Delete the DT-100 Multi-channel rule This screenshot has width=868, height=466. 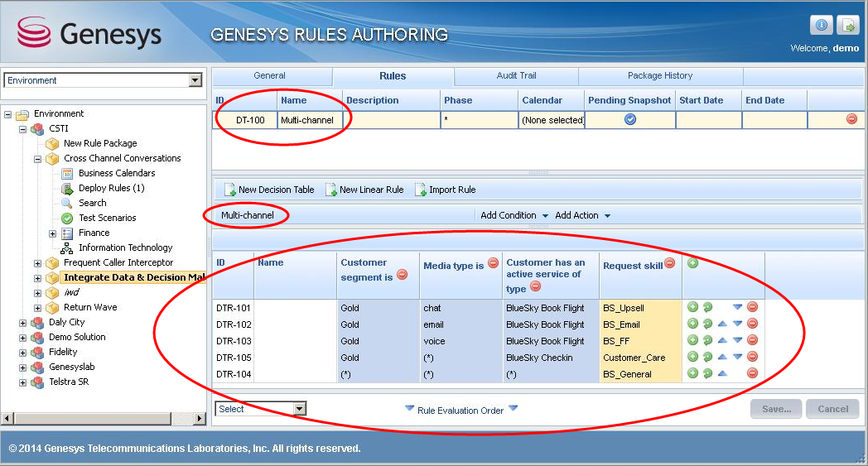point(851,119)
